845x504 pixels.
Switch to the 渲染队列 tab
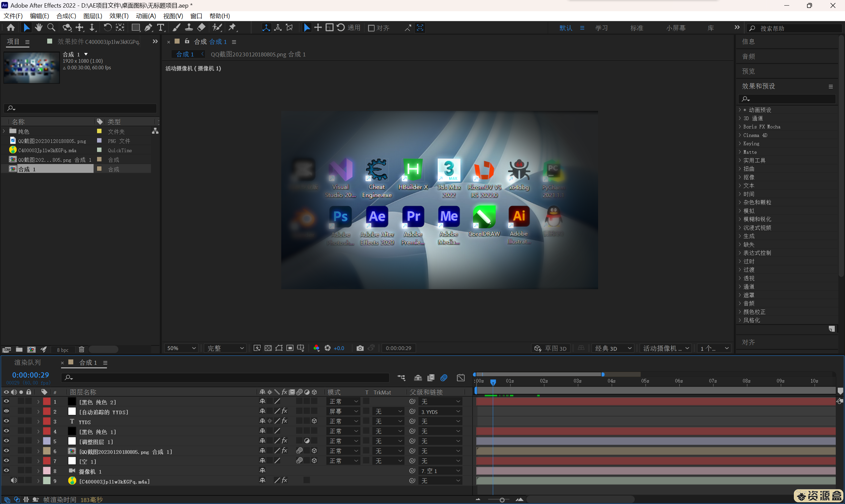[x=27, y=363]
